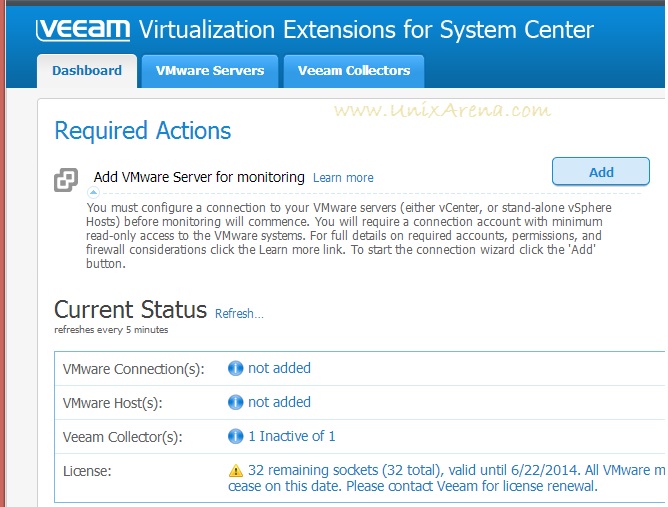Image resolution: width=668 pixels, height=507 pixels.
Task: Click the info icon for Veeam Collector(s)
Action: click(x=236, y=436)
